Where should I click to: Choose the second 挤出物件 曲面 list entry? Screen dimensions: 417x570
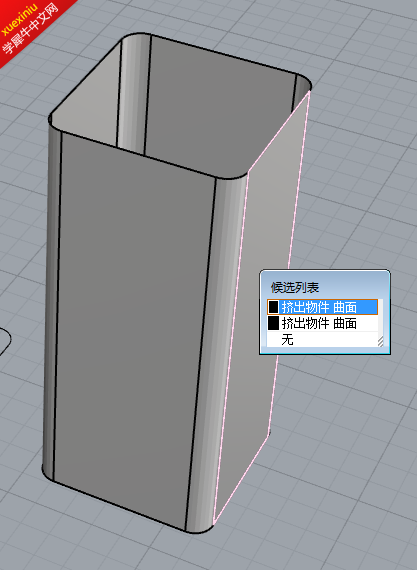(323, 323)
